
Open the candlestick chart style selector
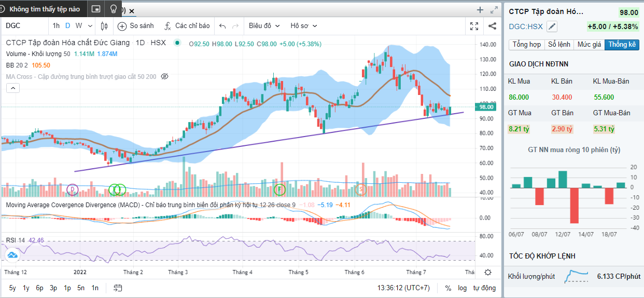(104, 26)
